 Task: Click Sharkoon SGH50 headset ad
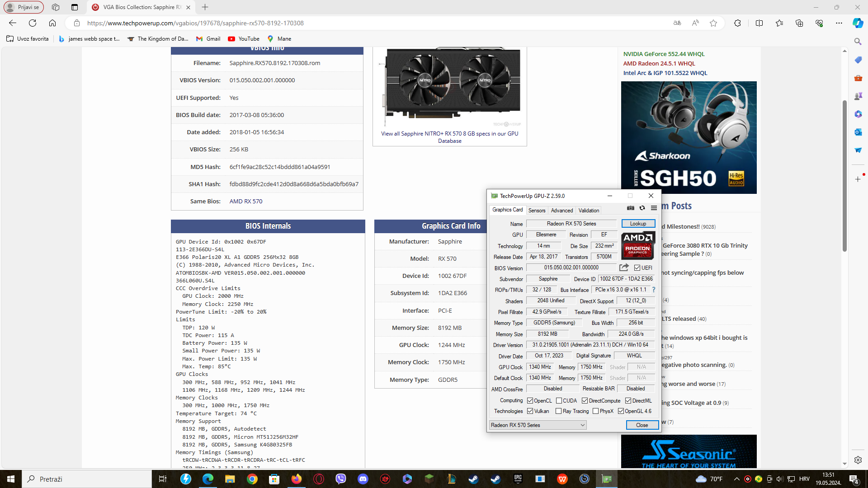point(689,137)
